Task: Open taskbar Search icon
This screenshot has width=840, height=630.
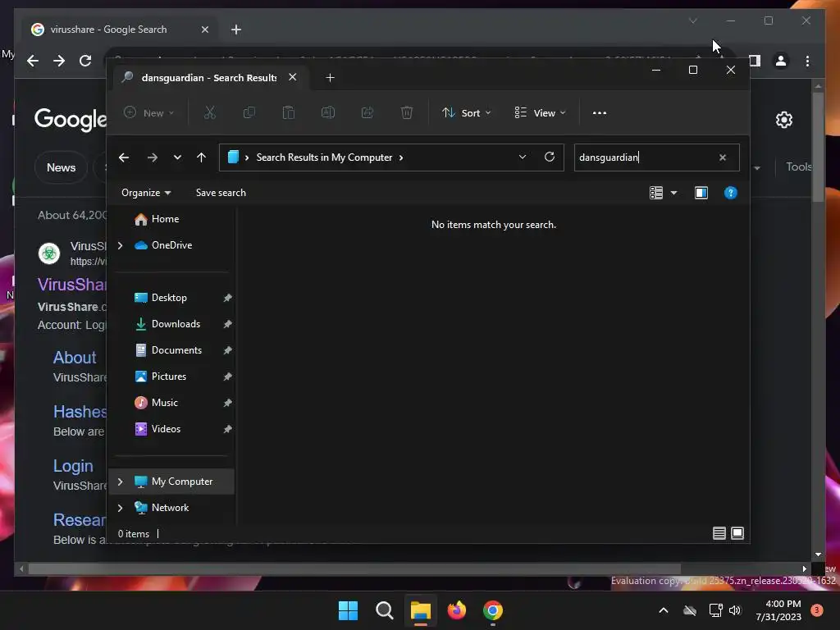Action: tap(385, 610)
